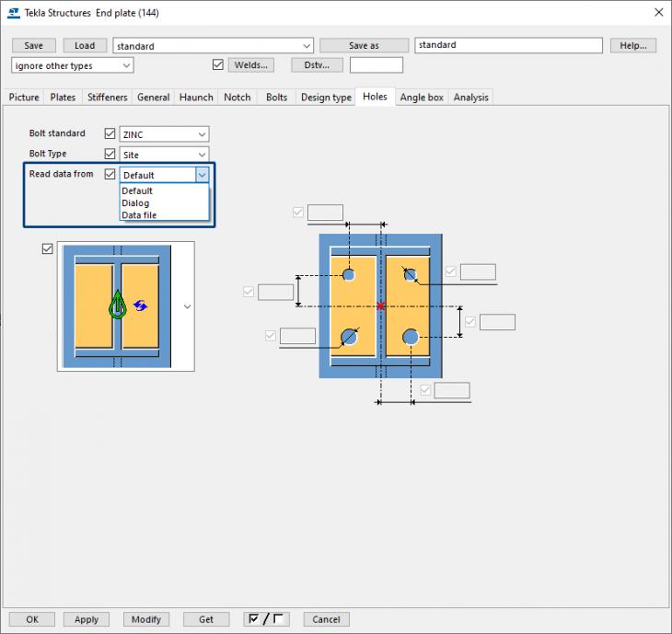Click the red cross center marker in diagram
Image resolution: width=672 pixels, height=634 pixels.
(380, 305)
